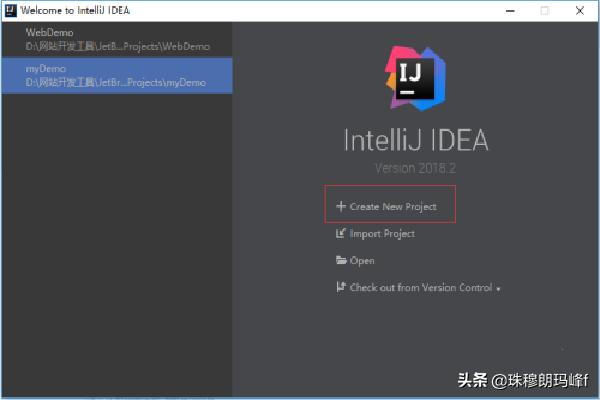Click the plus icon beside Create New Project
This screenshot has height=400, width=600.
coord(341,206)
